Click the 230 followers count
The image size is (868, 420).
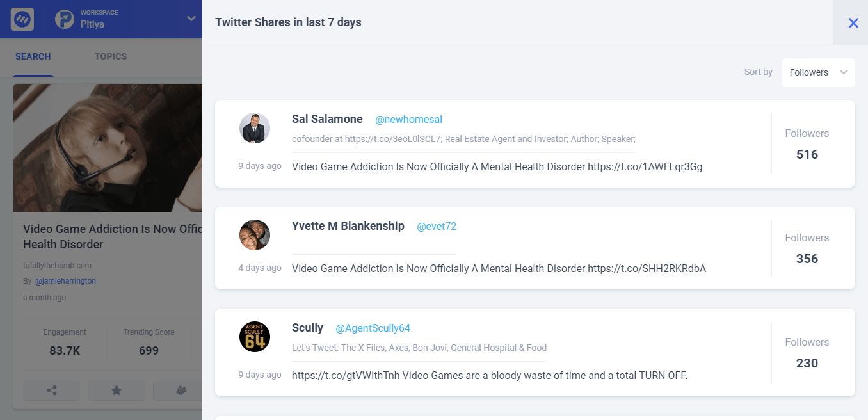[x=807, y=363]
